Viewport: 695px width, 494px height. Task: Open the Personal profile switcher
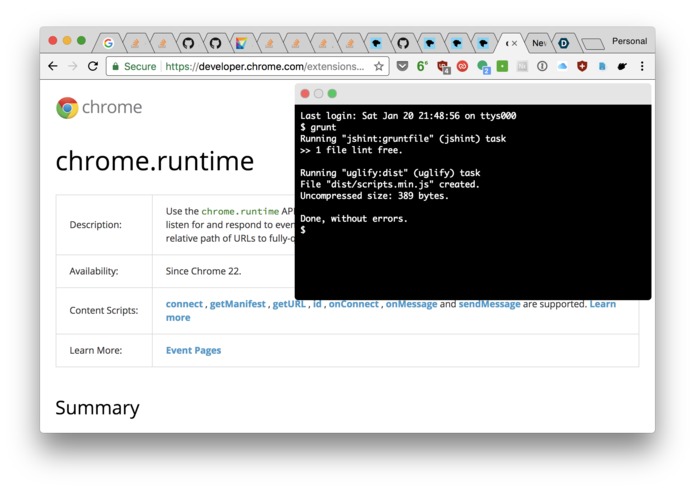tap(629, 41)
